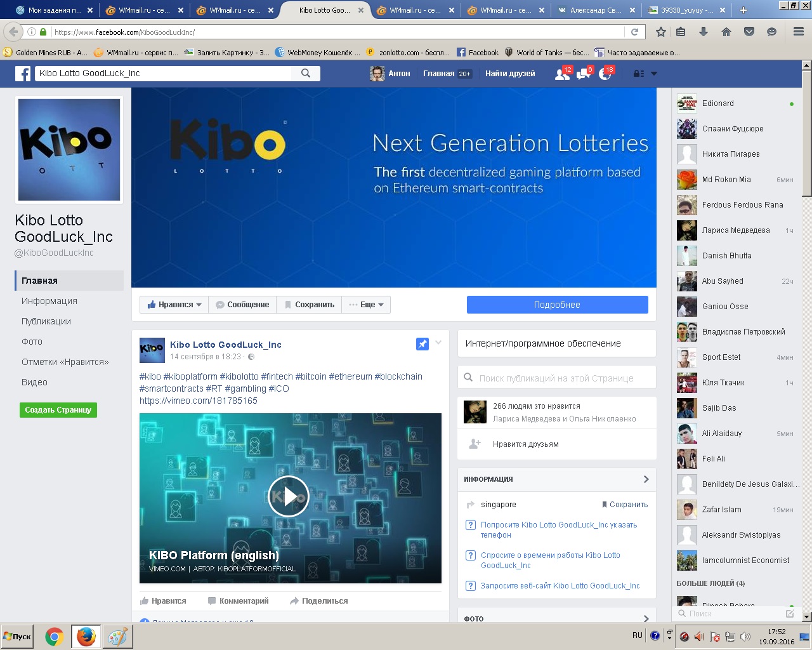Click Попросите Kibo Lotto указать телефон link

pos(559,530)
